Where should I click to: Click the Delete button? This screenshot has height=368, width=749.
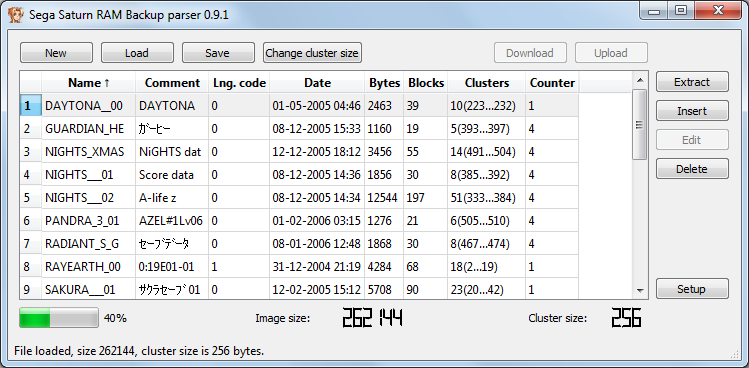[x=692, y=169]
